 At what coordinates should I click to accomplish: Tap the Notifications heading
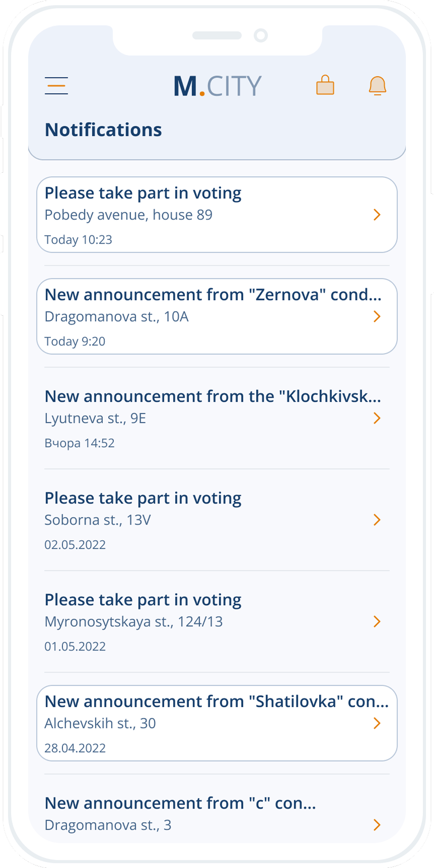tap(103, 130)
